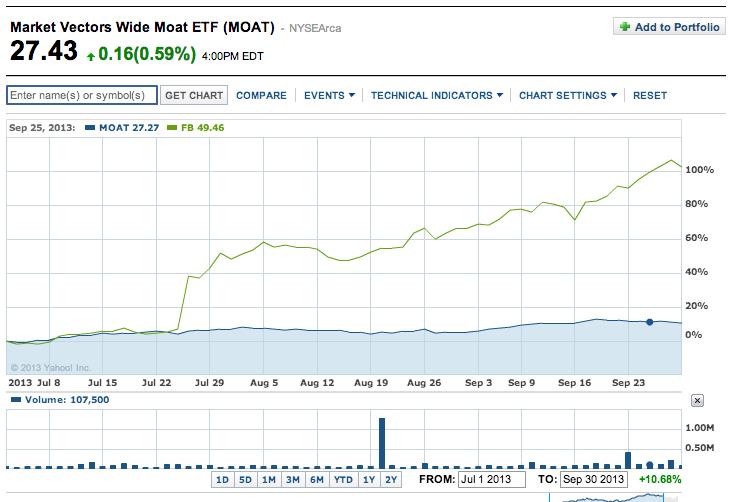Focus the Enter name(s) or symbol(s) field
Image resolution: width=735 pixels, height=502 pixels.
pos(82,95)
